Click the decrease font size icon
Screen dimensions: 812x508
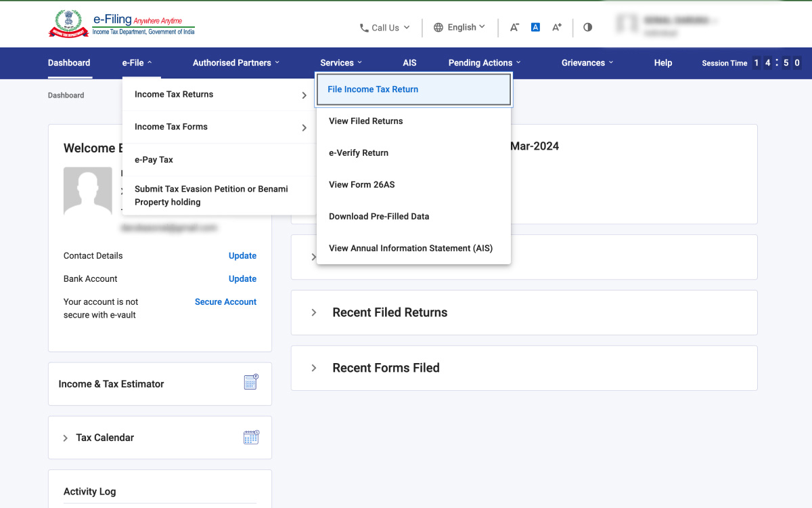(514, 27)
